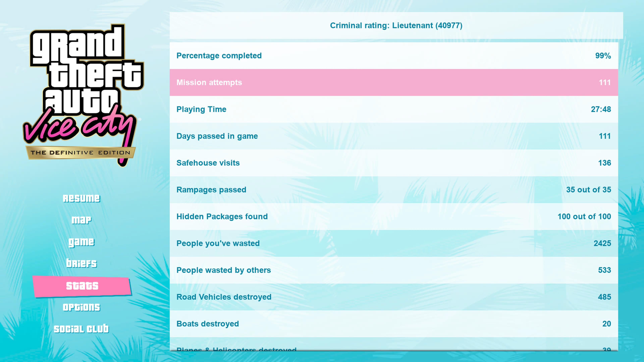
Task: Open the Social Club menu
Action: pyautogui.click(x=82, y=329)
